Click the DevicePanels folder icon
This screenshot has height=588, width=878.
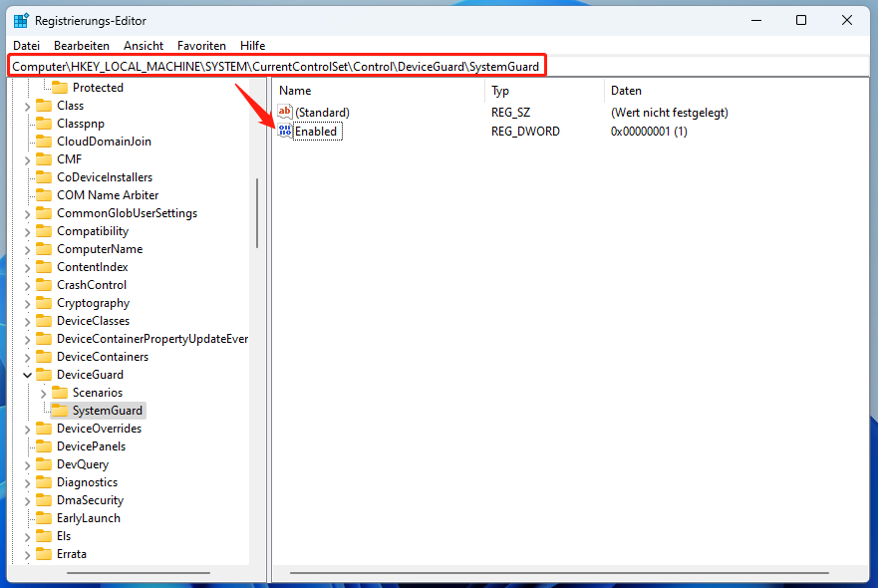click(44, 445)
